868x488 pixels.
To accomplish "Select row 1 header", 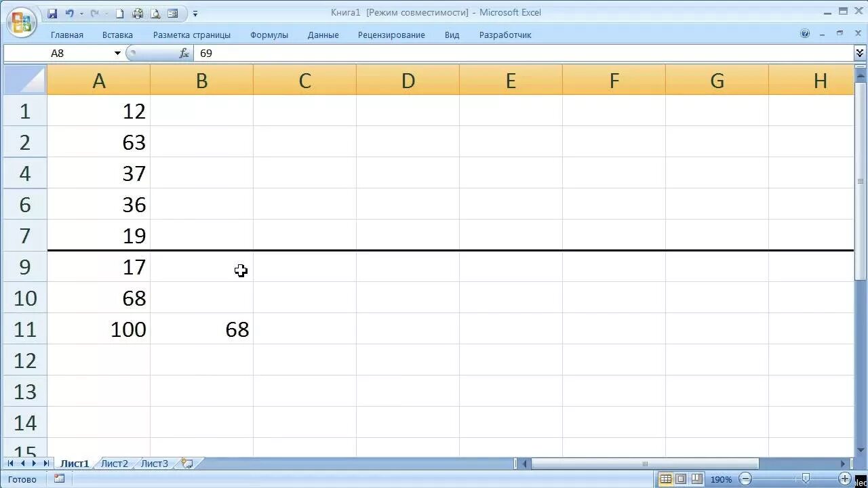I will pos(25,110).
